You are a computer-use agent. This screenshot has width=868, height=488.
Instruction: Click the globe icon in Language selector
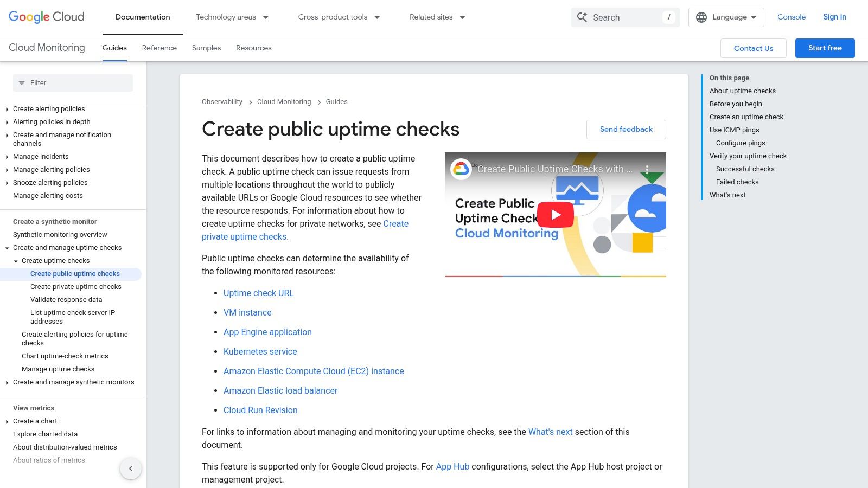(x=701, y=17)
